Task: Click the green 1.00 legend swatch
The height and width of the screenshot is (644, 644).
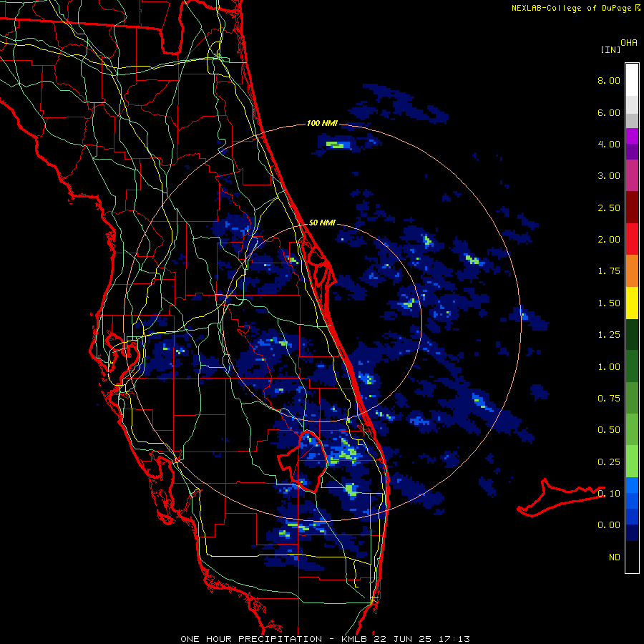Action: click(x=632, y=366)
